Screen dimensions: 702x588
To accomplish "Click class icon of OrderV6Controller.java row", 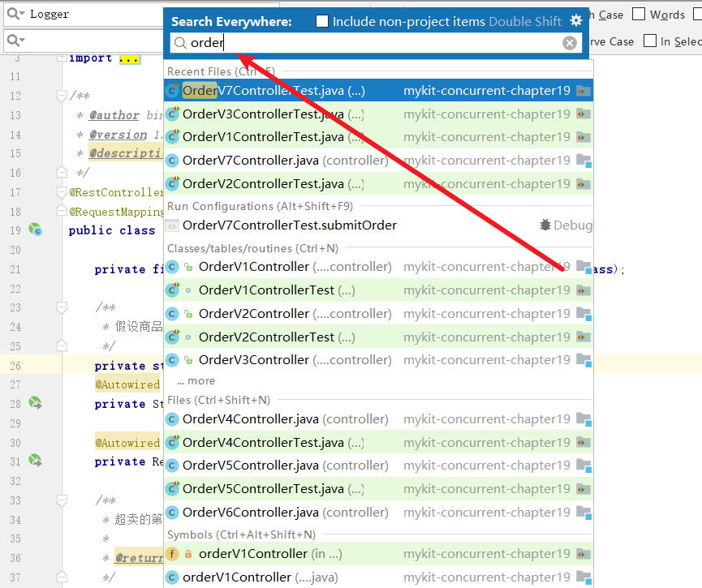I will [x=172, y=513].
